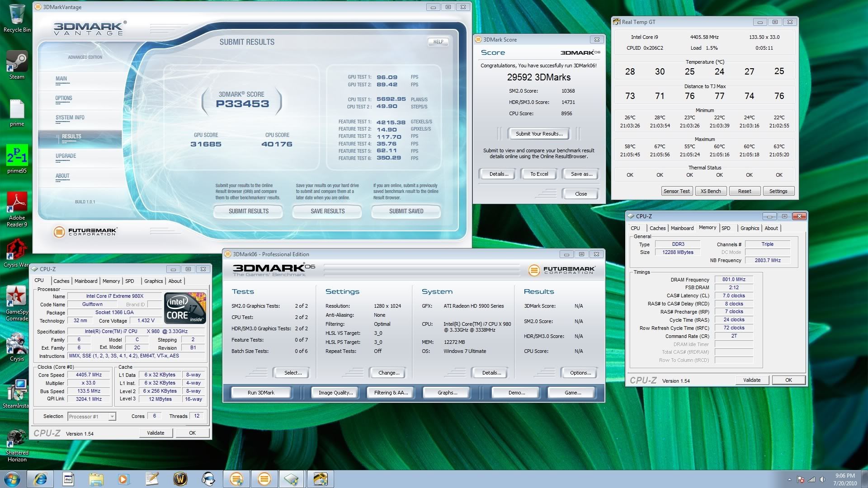The height and width of the screenshot is (488, 868).
Task: Open the Windows Start orb
Action: pyautogui.click(x=13, y=479)
